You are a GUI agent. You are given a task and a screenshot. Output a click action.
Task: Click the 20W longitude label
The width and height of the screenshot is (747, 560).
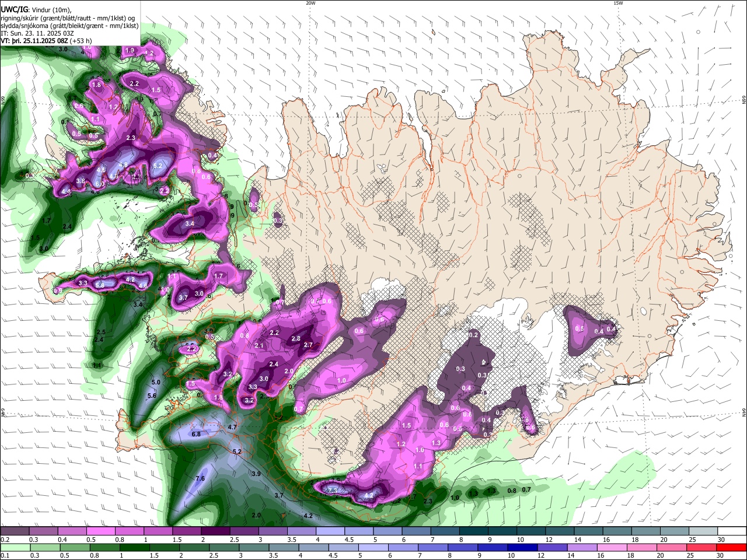click(x=310, y=3)
